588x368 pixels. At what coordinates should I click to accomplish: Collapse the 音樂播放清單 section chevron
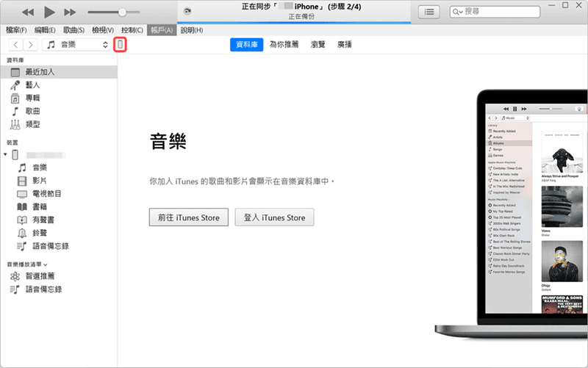pyautogui.click(x=46, y=264)
